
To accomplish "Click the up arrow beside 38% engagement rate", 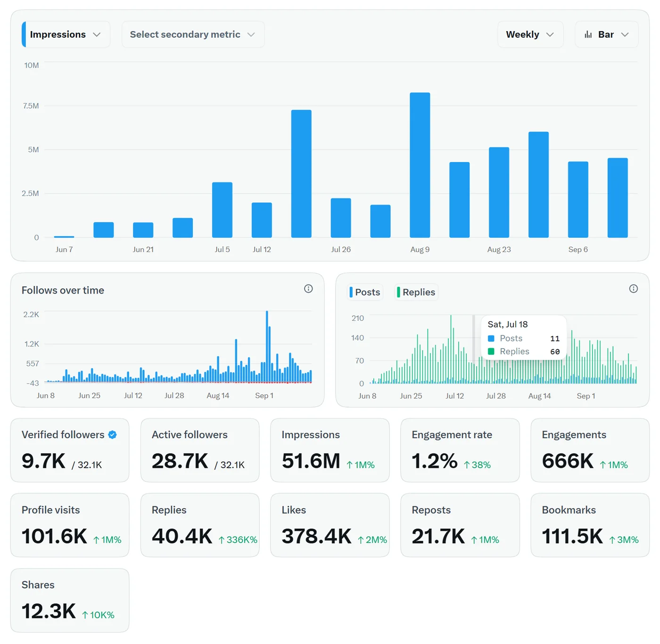I will [x=467, y=465].
